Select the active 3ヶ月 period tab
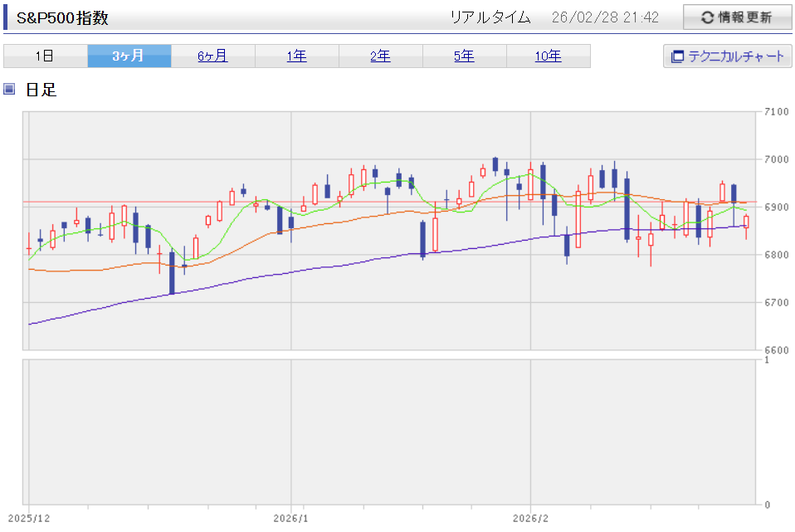Viewport: 795px width, 532px height. (x=129, y=56)
